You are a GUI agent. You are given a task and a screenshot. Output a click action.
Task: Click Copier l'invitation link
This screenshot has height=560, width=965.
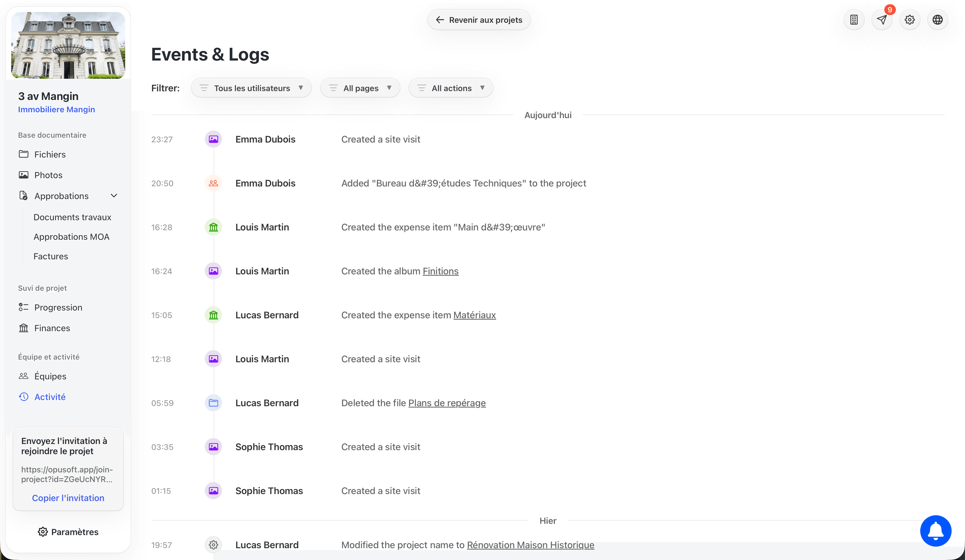(68, 498)
